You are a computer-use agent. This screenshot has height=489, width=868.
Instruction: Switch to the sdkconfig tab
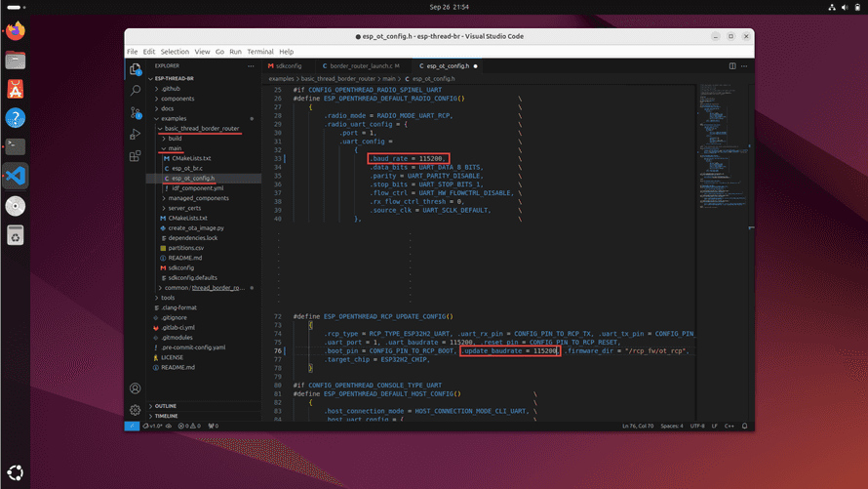click(x=288, y=66)
